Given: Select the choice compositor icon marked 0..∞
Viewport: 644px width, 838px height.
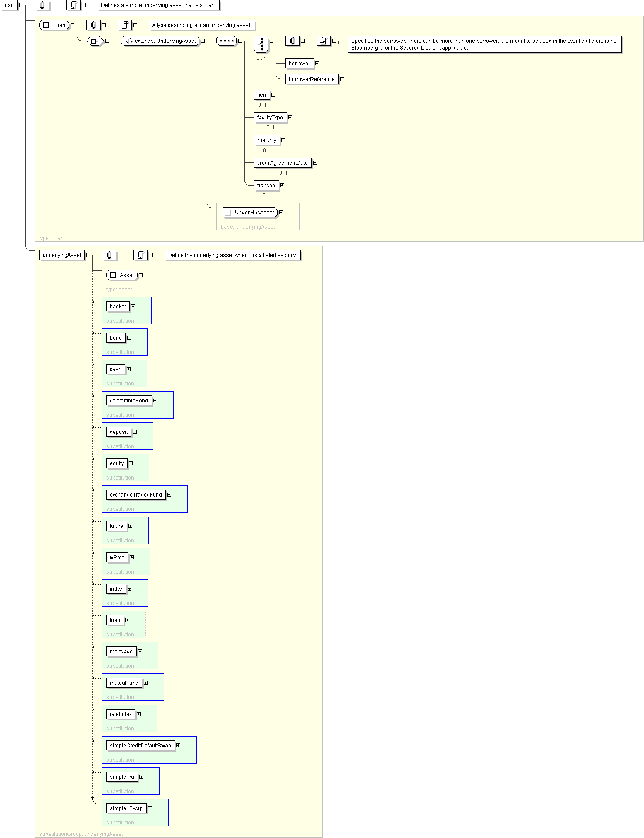Looking at the screenshot, I should (261, 44).
